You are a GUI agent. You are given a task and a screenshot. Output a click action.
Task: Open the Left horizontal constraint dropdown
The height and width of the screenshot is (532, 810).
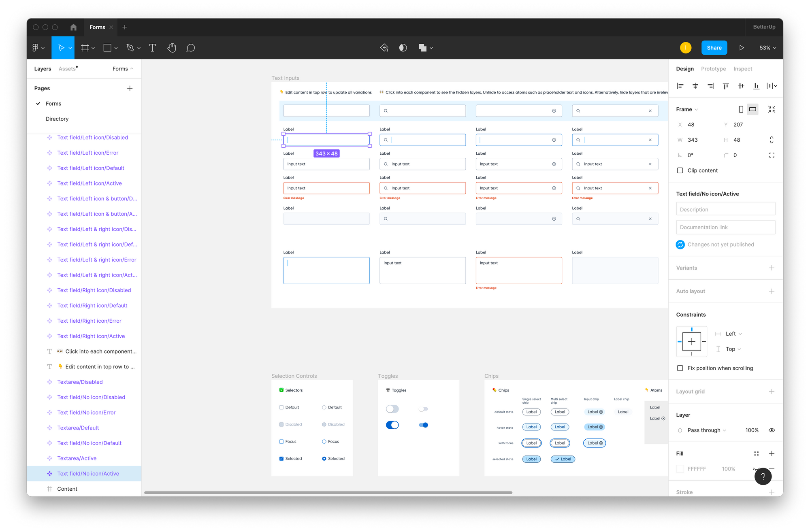[x=733, y=334]
